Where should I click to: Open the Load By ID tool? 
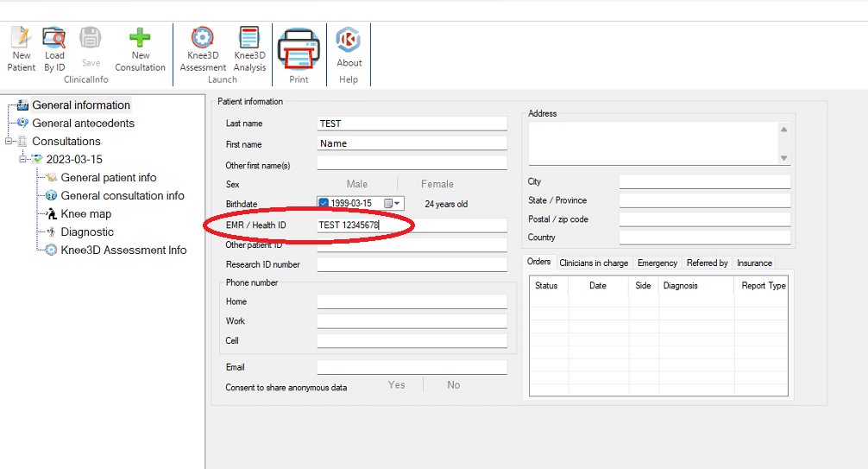54,48
